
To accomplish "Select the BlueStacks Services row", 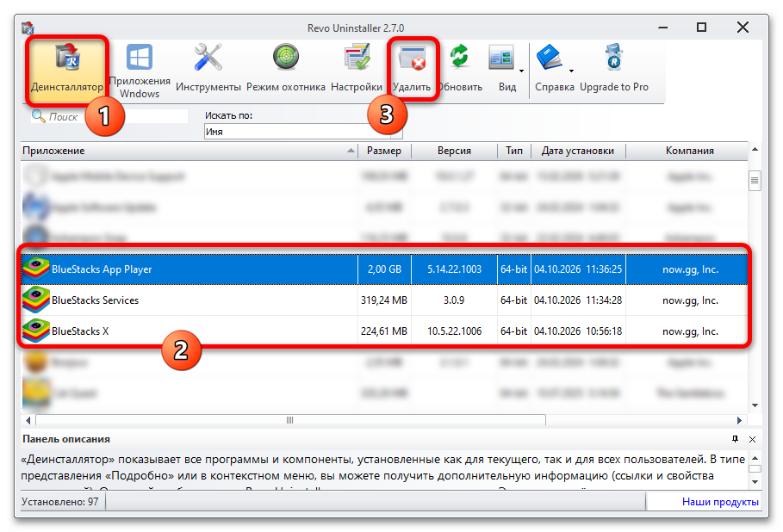I will click(384, 300).
